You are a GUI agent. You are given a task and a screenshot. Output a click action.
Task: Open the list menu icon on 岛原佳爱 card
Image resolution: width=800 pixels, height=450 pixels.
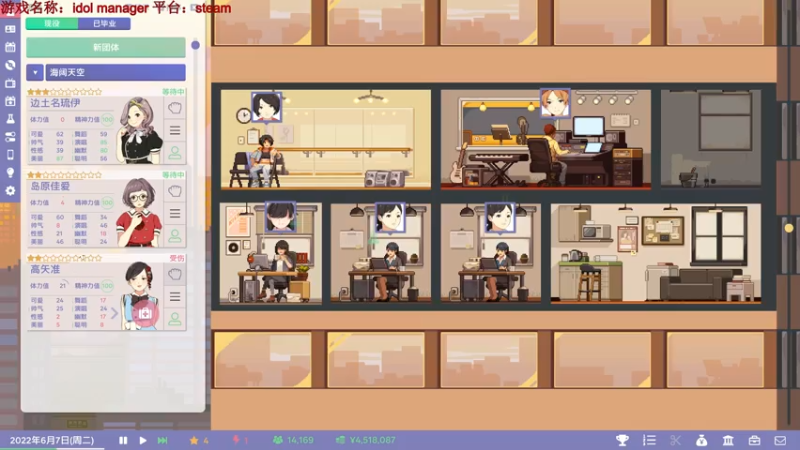[x=175, y=213]
